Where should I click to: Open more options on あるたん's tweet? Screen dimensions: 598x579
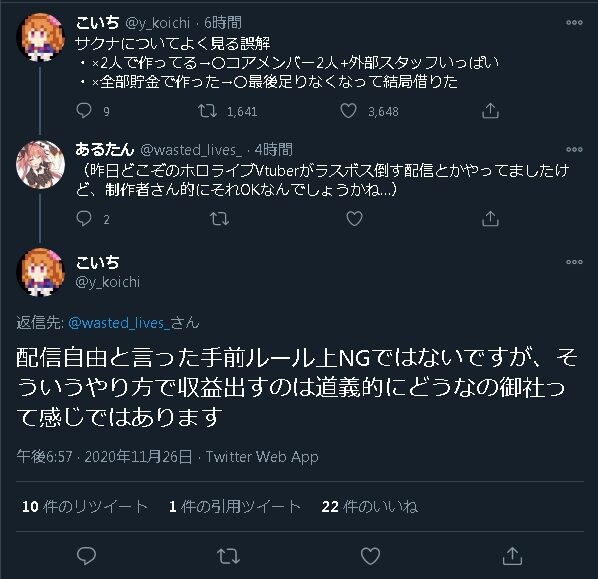(x=574, y=150)
